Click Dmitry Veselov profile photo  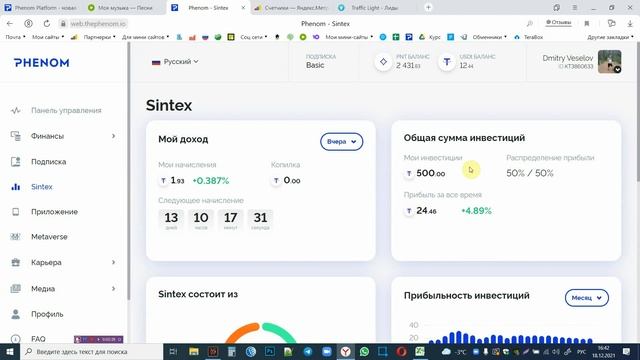(x=609, y=62)
